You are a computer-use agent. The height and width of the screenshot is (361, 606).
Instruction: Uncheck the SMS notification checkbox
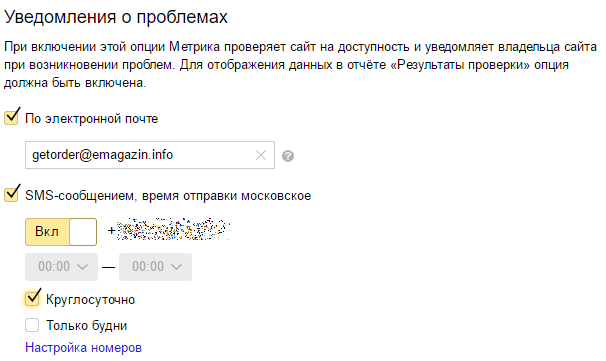pos(12,194)
